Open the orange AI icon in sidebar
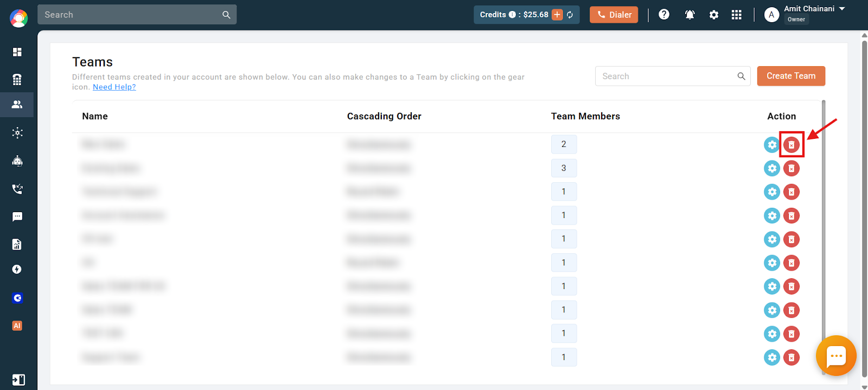868x390 pixels. tap(17, 325)
